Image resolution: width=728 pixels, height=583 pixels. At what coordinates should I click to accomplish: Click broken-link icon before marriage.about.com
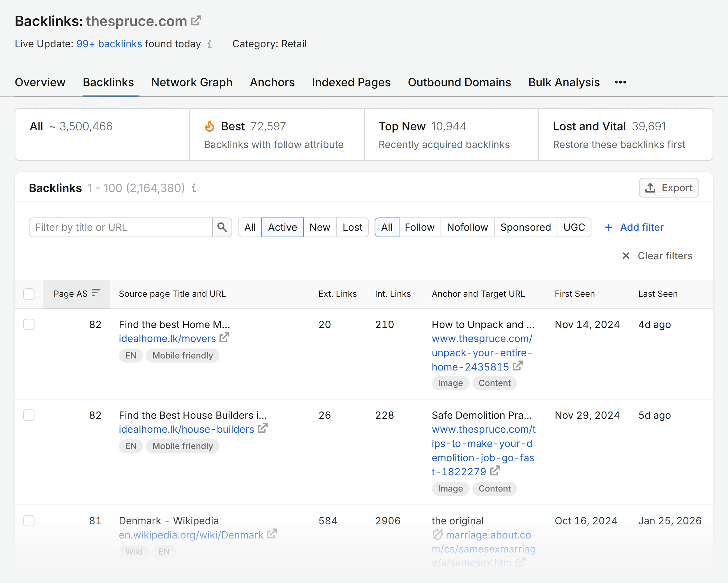click(437, 535)
